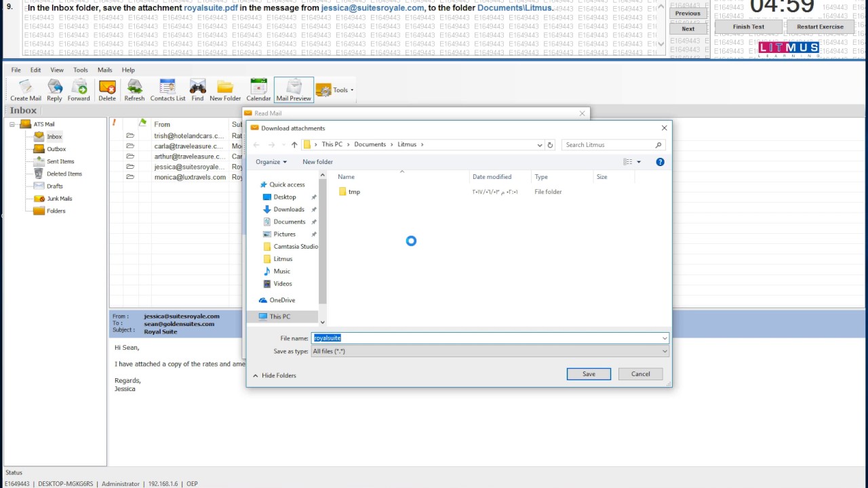868x488 pixels.
Task: Select the Folders tree item
Action: (56, 211)
